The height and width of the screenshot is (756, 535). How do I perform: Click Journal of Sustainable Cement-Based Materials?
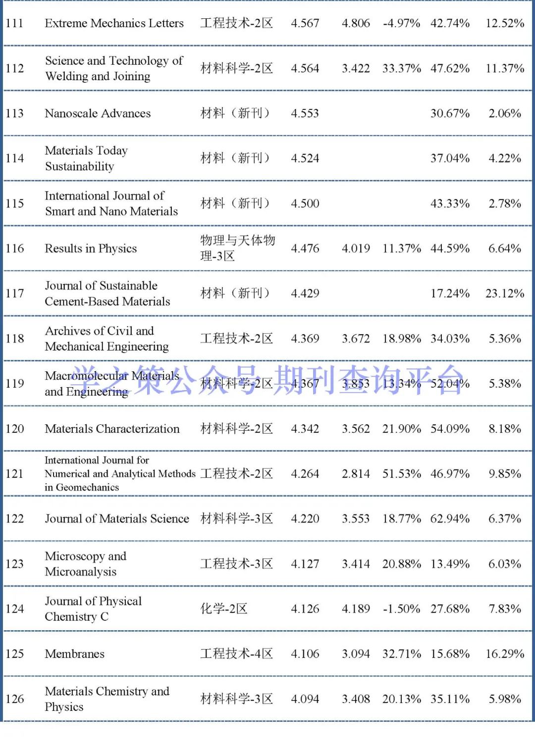[107, 294]
